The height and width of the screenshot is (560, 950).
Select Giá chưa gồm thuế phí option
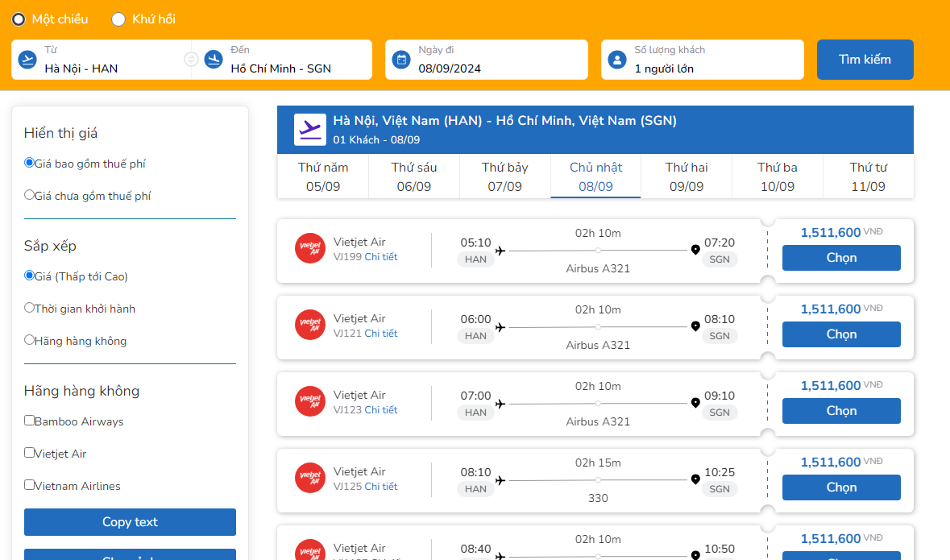click(x=29, y=194)
